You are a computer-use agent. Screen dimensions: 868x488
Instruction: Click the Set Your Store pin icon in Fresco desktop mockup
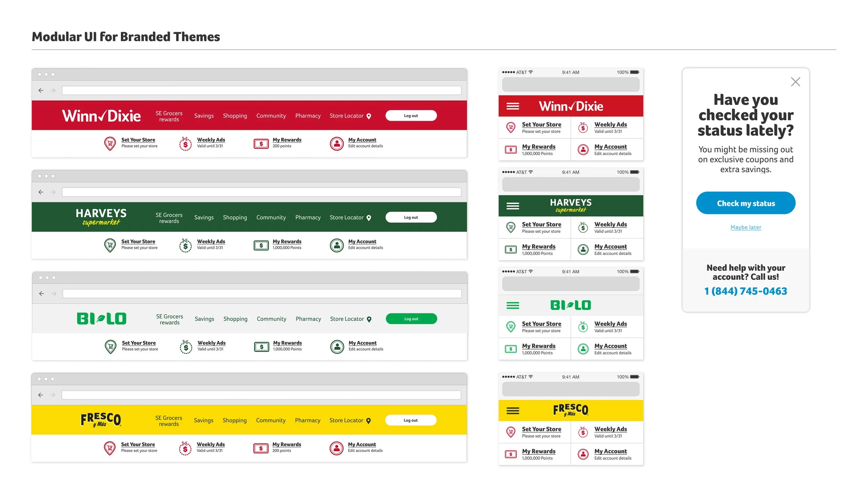pos(110,448)
